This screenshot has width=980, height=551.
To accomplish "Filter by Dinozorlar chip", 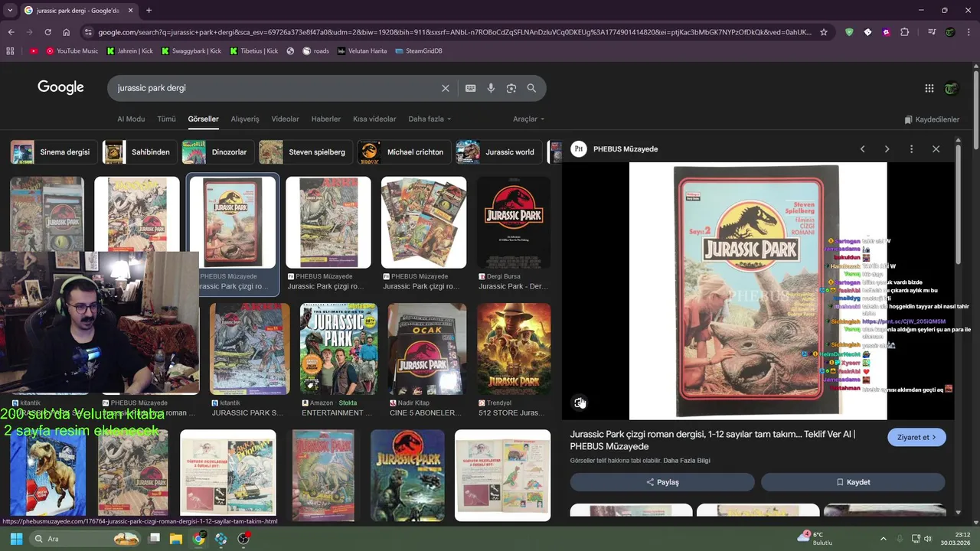I will (217, 152).
